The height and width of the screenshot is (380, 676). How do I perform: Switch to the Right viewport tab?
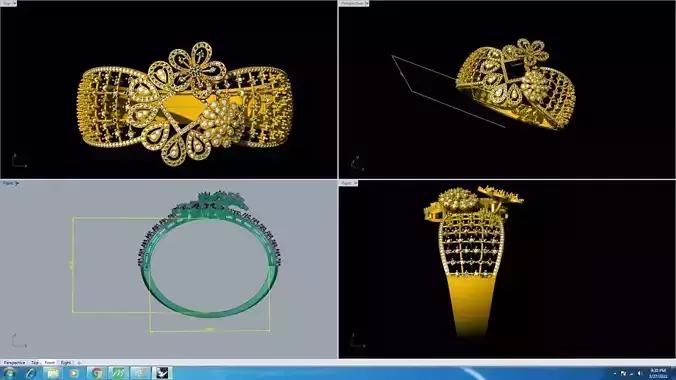66,363
